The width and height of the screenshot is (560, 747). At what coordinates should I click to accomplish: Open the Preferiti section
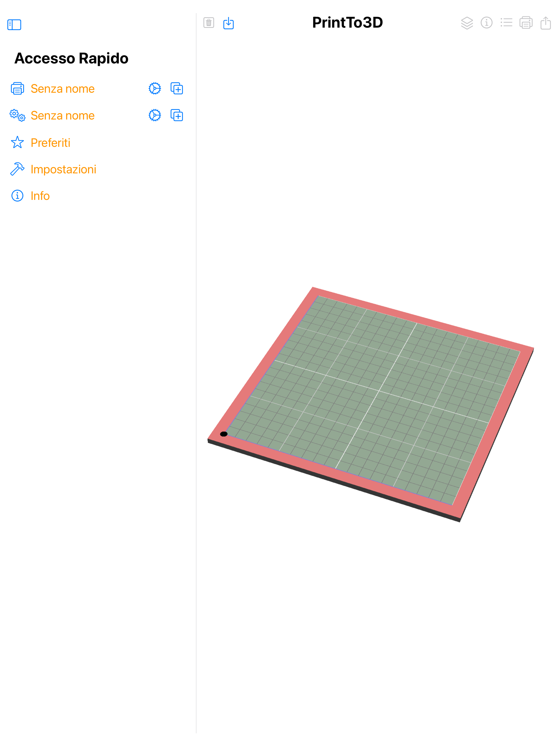(50, 143)
